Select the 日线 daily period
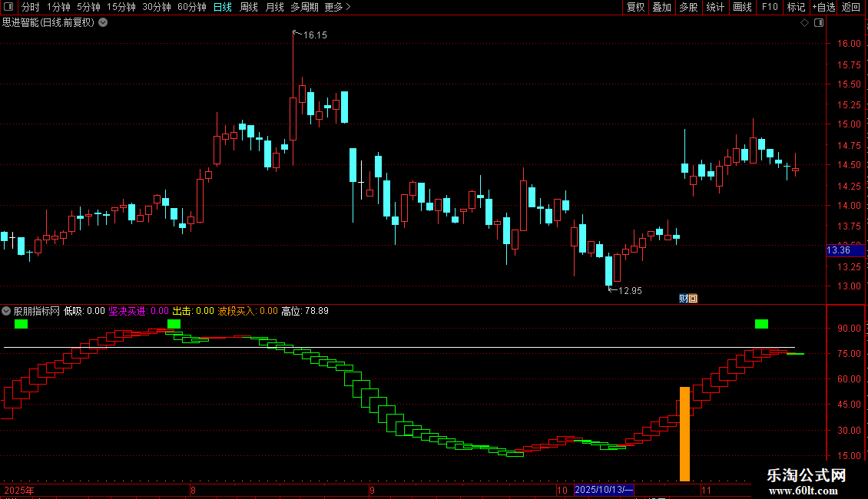This screenshot has width=868, height=499. click(x=223, y=7)
